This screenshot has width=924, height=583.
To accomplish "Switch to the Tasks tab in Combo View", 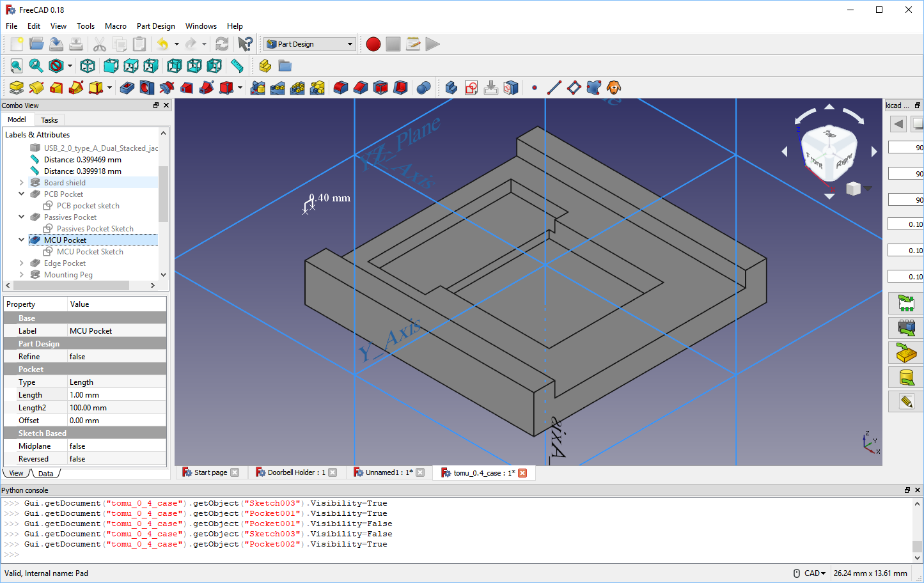I will tap(49, 120).
